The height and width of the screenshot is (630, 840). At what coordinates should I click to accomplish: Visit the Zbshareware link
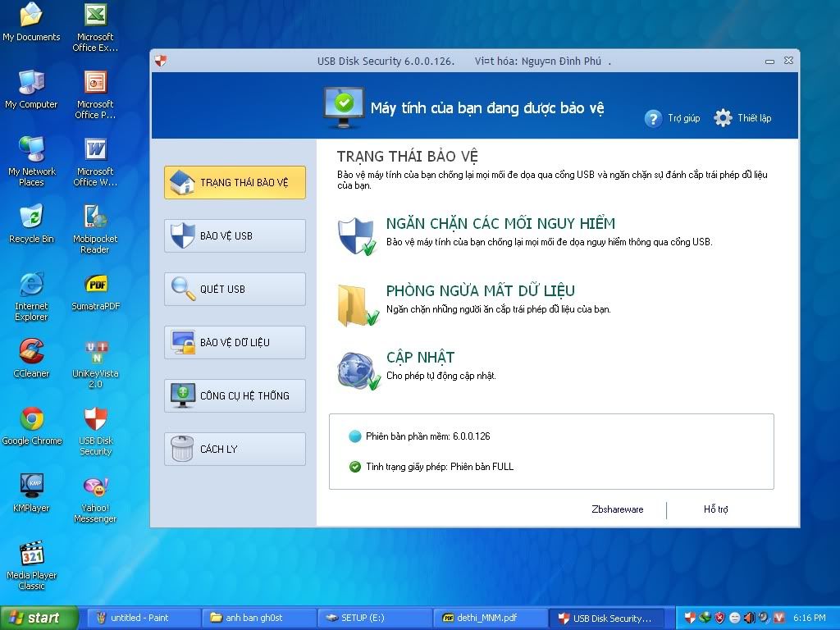tap(617, 509)
